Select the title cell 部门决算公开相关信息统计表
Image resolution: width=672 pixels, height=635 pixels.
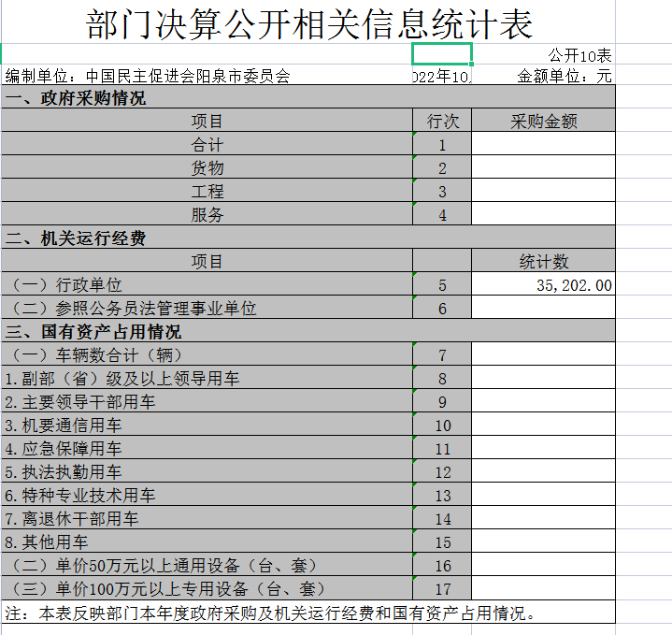(x=308, y=23)
